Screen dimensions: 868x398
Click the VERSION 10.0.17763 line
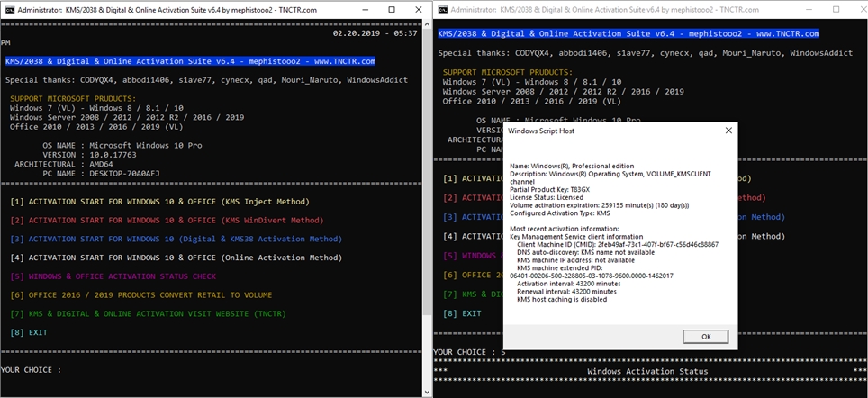[90, 155]
